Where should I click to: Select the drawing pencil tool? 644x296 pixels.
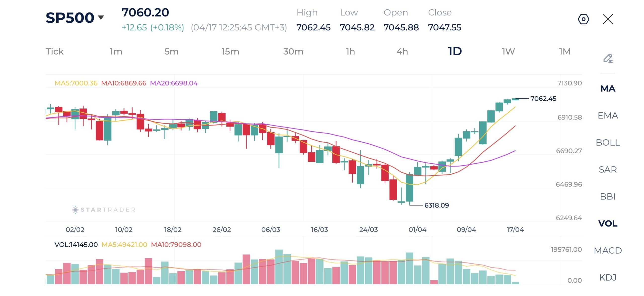(x=608, y=58)
